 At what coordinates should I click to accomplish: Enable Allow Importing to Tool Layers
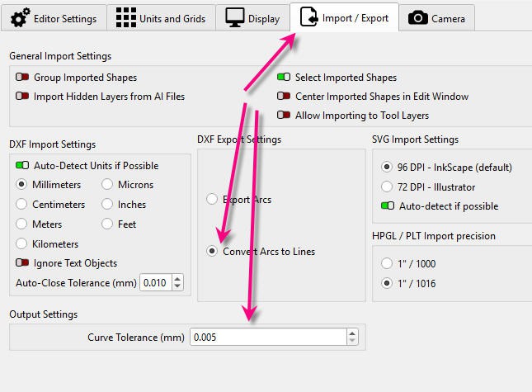pos(284,116)
